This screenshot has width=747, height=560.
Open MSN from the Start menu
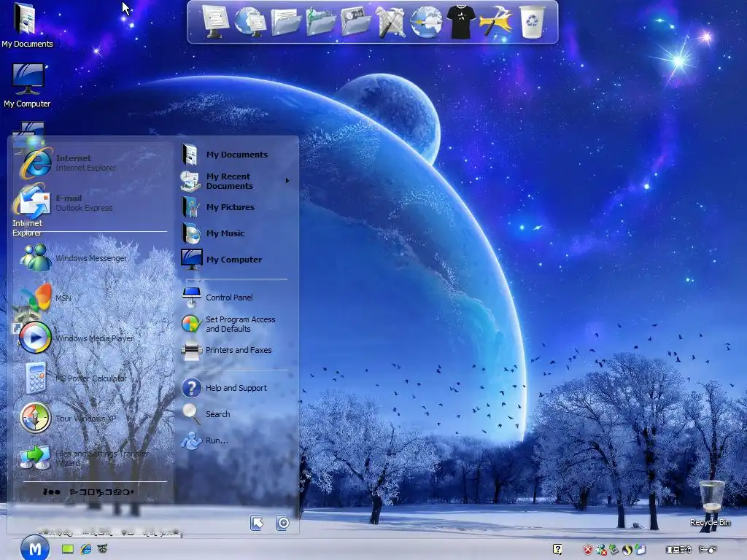coord(93,298)
